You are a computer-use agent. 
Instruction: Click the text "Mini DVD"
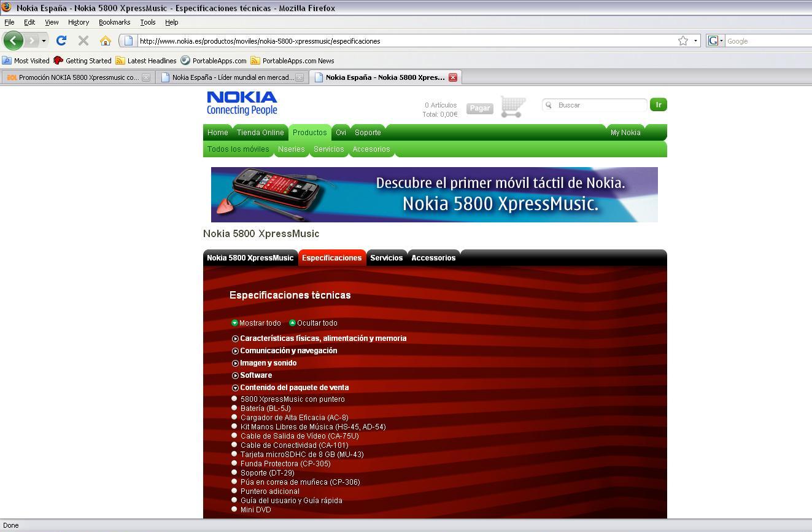click(x=256, y=510)
